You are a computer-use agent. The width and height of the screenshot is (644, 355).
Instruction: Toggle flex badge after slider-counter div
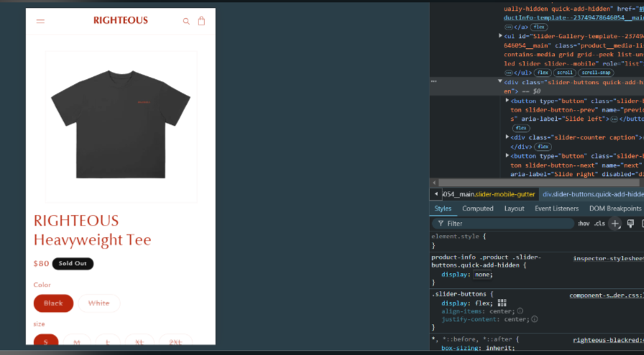pos(543,147)
